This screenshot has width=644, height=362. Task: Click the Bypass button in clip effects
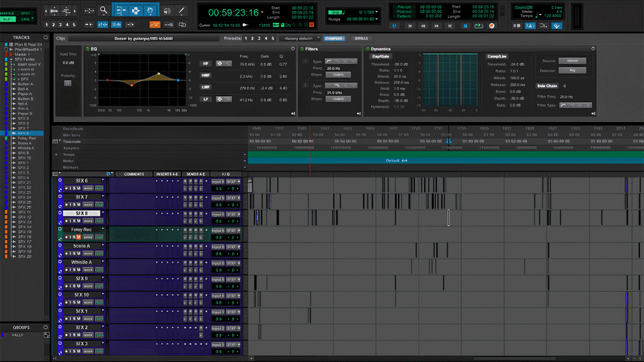(361, 38)
